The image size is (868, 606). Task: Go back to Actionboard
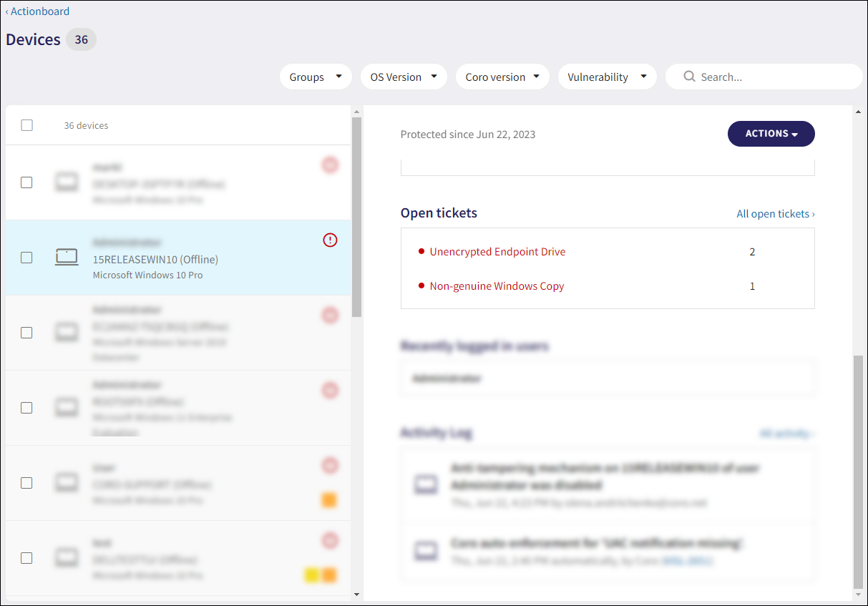(38, 11)
